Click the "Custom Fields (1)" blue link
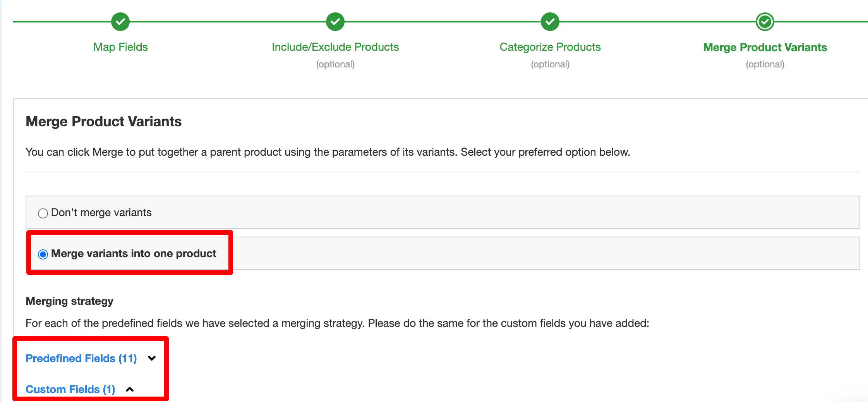 [70, 389]
